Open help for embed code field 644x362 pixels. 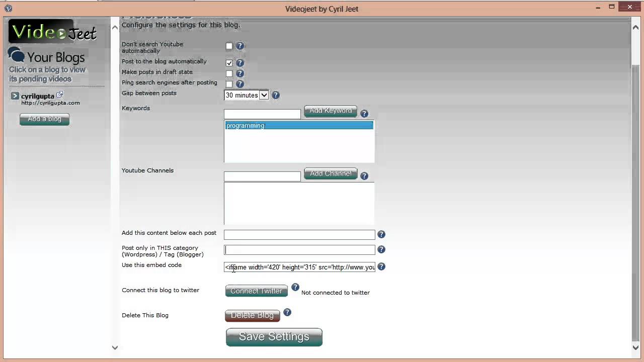[x=381, y=266]
